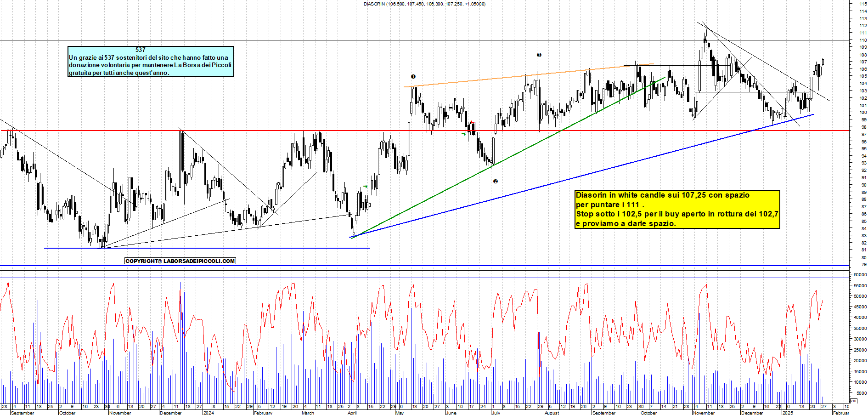This screenshot has height=415, width=868.
Task: Click the x10 volume scale box
Action: pyautogui.click(x=854, y=401)
